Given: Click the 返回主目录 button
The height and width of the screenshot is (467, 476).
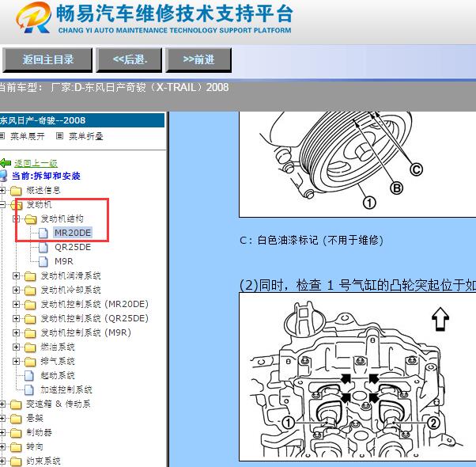Looking at the screenshot, I should (47, 59).
